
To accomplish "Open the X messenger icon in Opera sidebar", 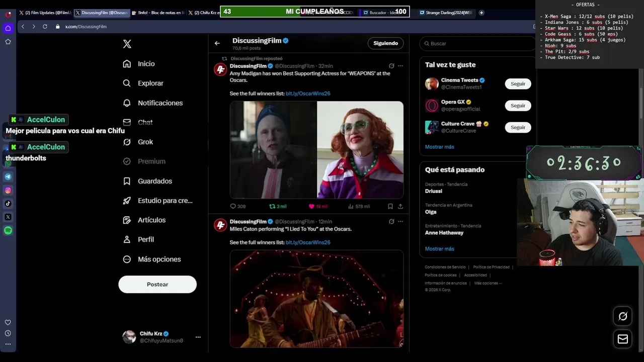I will [8, 217].
